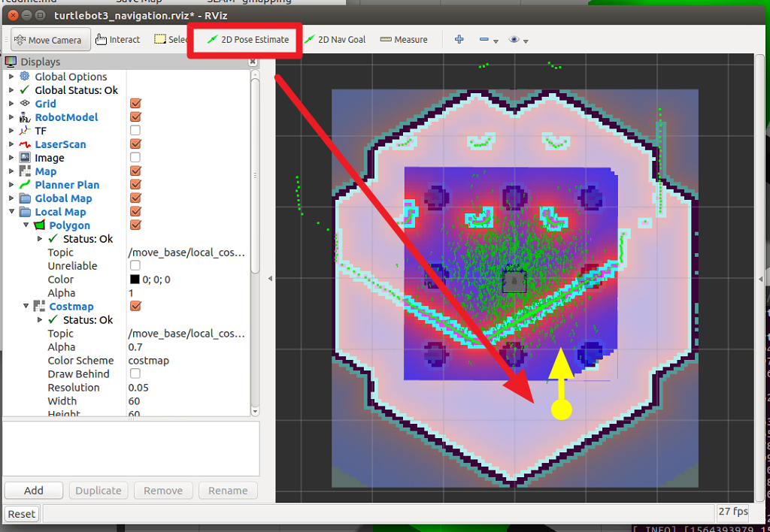770x532 pixels.
Task: Click the robot model in the map view
Action: 514,282
